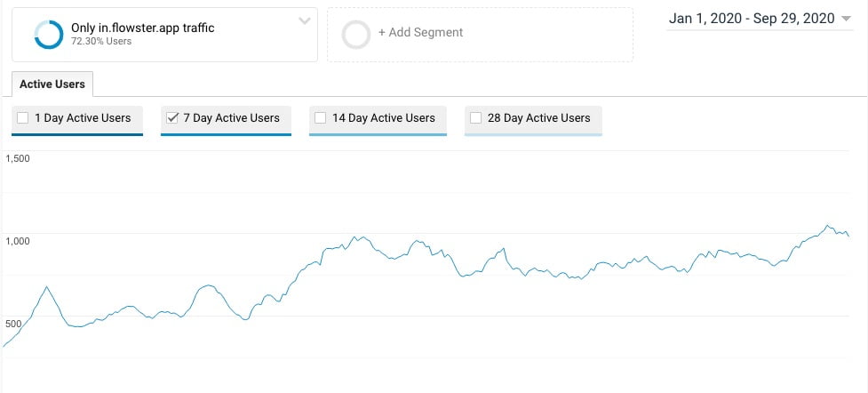The height and width of the screenshot is (393, 868).
Task: Enable the 14 Day Active Users checkbox
Action: (x=320, y=118)
